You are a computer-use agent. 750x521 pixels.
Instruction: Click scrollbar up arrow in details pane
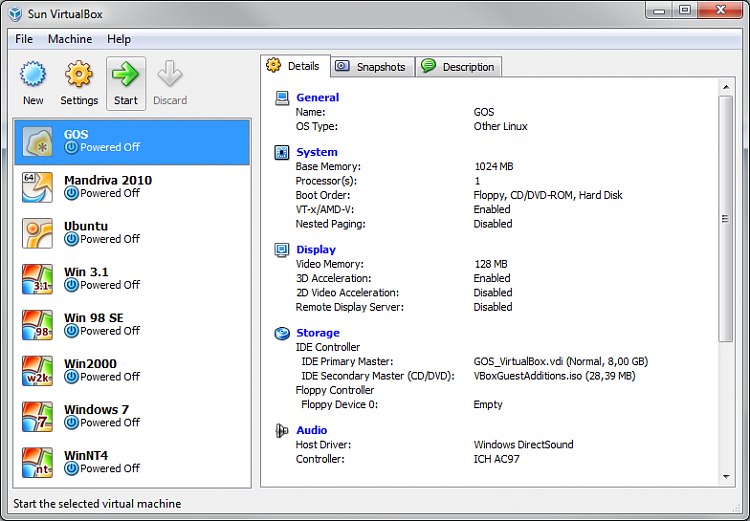coord(726,87)
